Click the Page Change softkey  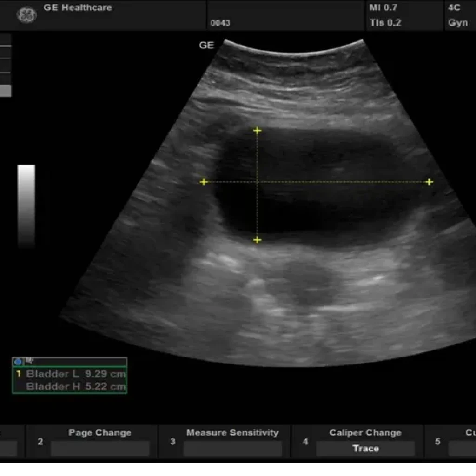click(x=100, y=449)
